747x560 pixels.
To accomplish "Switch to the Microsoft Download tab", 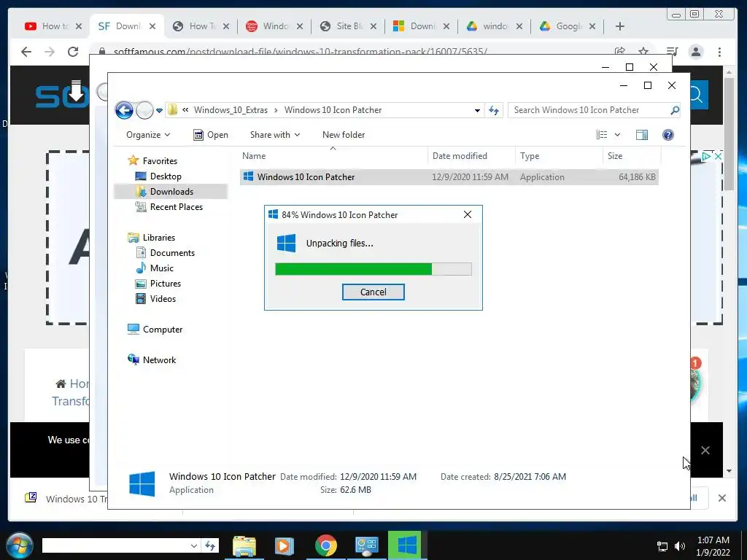I will [421, 26].
